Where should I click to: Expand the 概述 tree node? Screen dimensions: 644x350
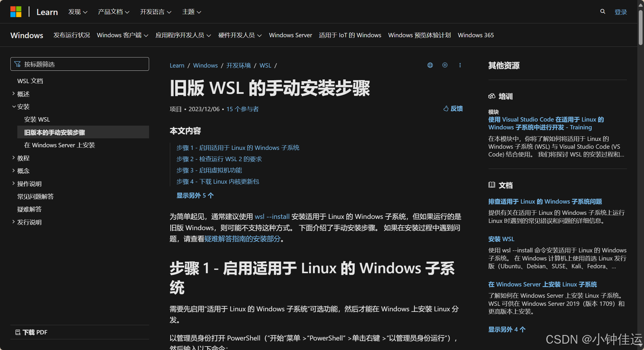click(21, 94)
